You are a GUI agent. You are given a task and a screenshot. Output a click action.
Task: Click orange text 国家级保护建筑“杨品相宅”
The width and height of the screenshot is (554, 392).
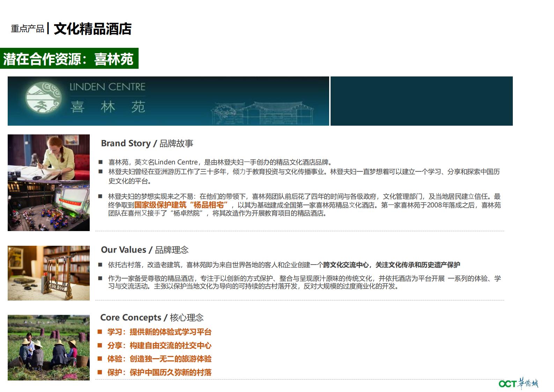[182, 205]
